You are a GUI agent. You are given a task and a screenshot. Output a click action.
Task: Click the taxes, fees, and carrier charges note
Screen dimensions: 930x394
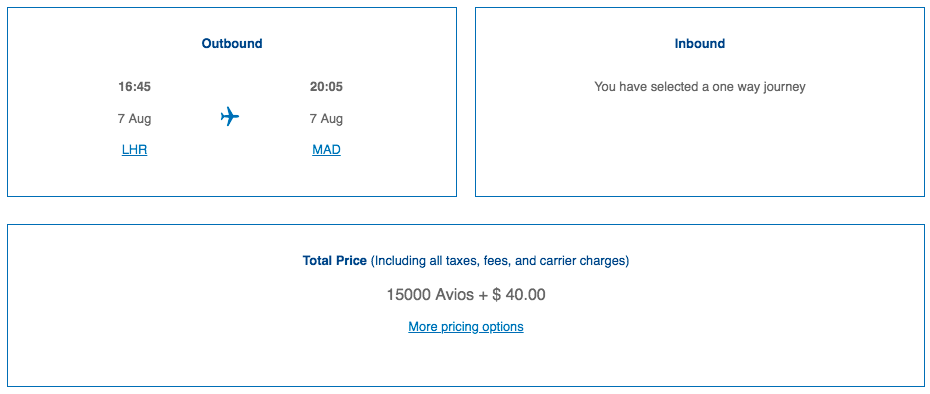[500, 260]
